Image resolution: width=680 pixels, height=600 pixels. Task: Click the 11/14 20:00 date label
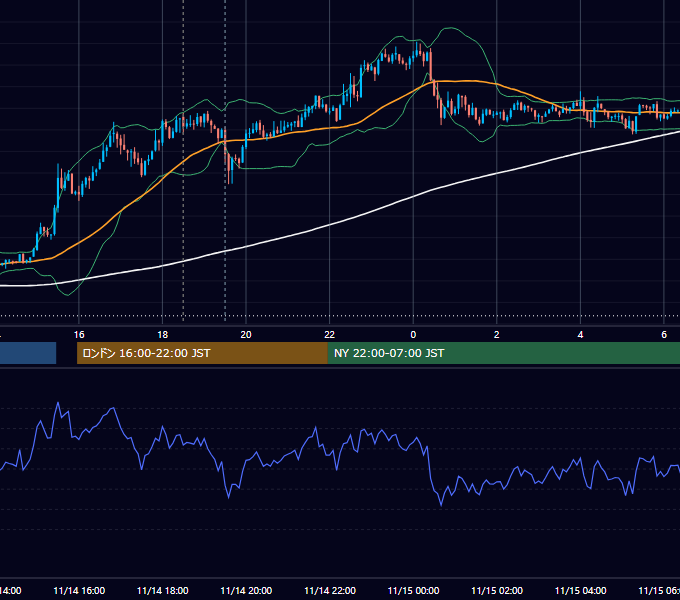pyautogui.click(x=246, y=591)
